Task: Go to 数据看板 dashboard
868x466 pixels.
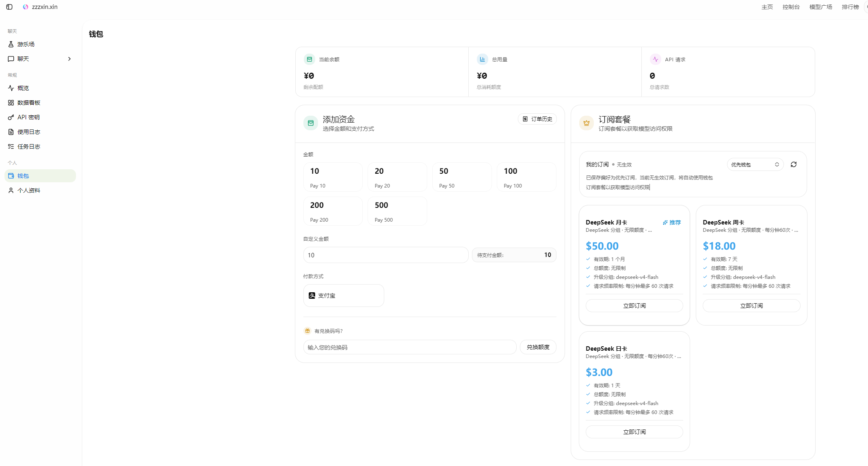Action: click(40, 103)
